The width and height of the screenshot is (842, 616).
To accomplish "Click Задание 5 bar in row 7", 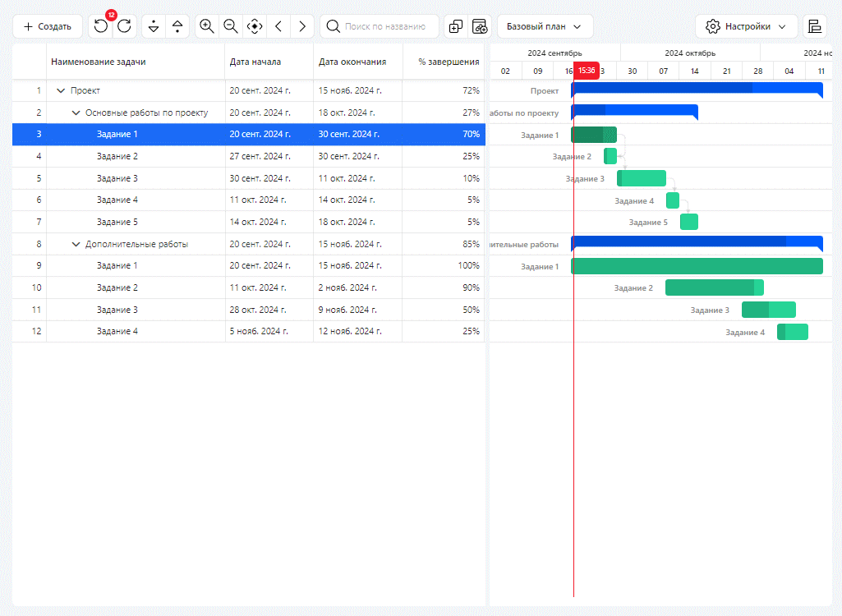I will click(689, 222).
